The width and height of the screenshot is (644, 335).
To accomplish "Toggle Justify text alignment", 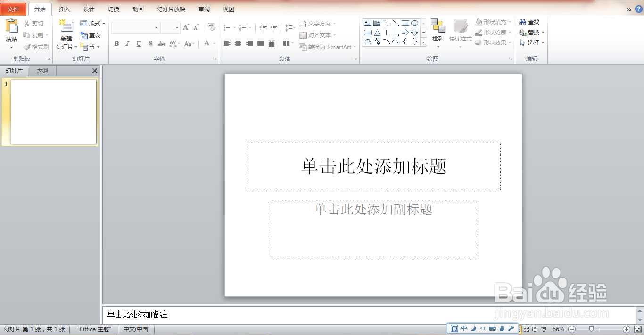I will [x=261, y=43].
